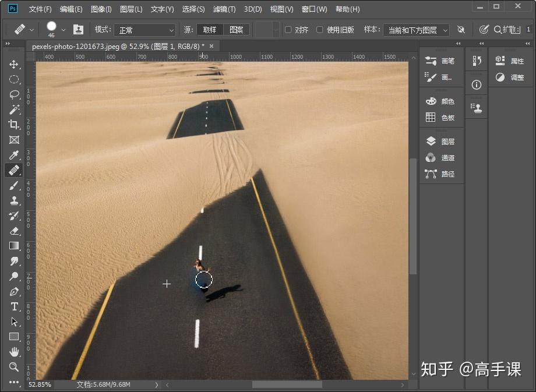Open the 样本 sample layers dropdown
The height and width of the screenshot is (392, 536).
point(416,30)
